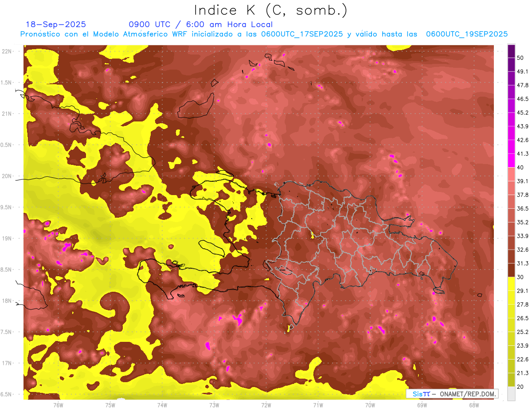Viewport: 532px width, 411px height.
Task: Click the 0600UTC_19SEP2025 valid-until time
Action: (466, 34)
